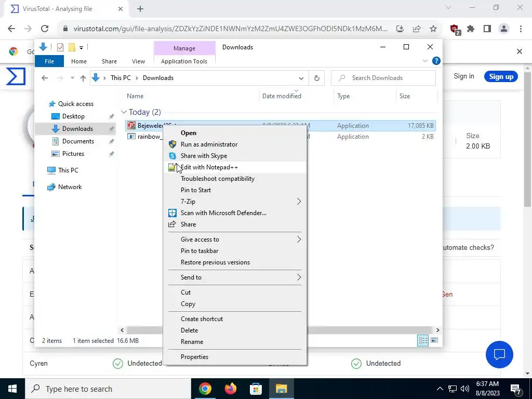Open the Share ribbon tab
Viewport: 532px width, 399px height.
point(109,61)
